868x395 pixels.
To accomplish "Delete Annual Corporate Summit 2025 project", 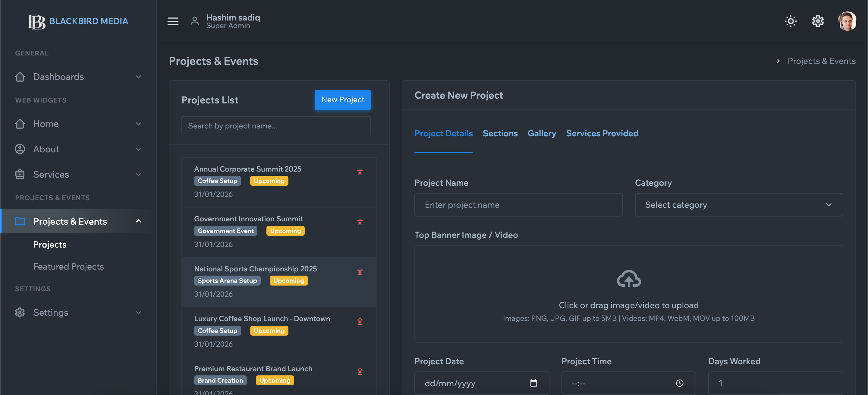I will click(x=360, y=172).
